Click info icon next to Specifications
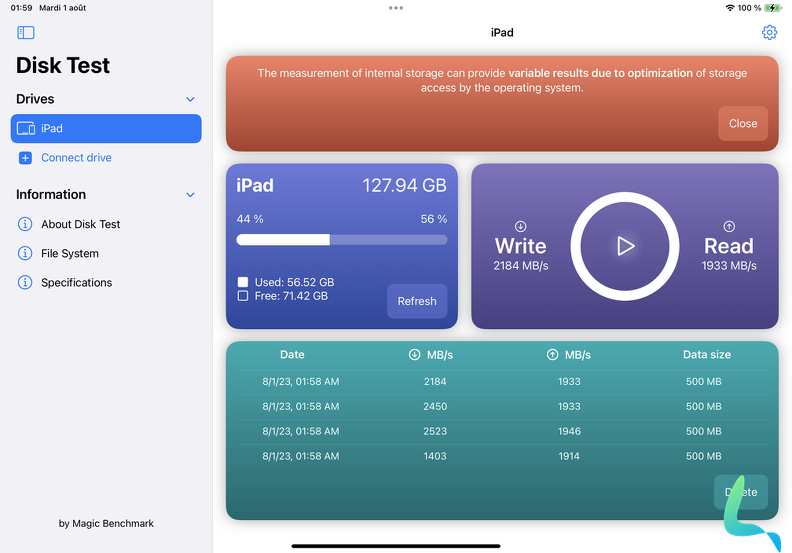Viewport: 792px width, 553px height. pyautogui.click(x=25, y=282)
